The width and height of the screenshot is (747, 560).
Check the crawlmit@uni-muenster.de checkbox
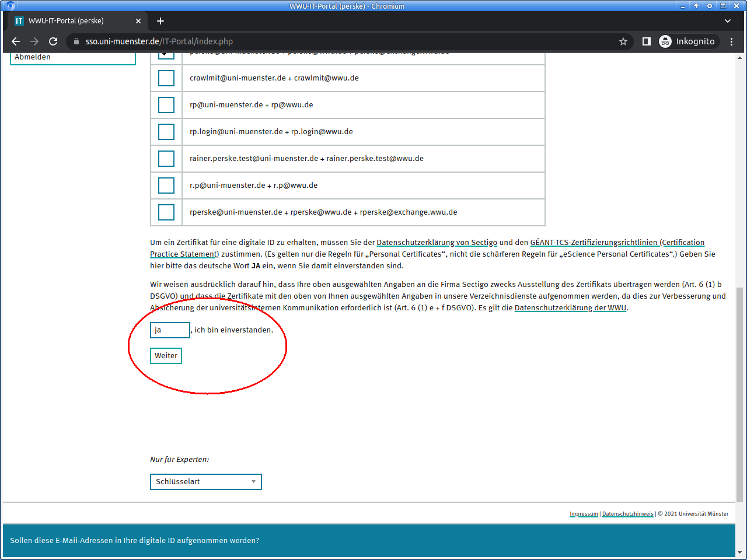click(166, 78)
